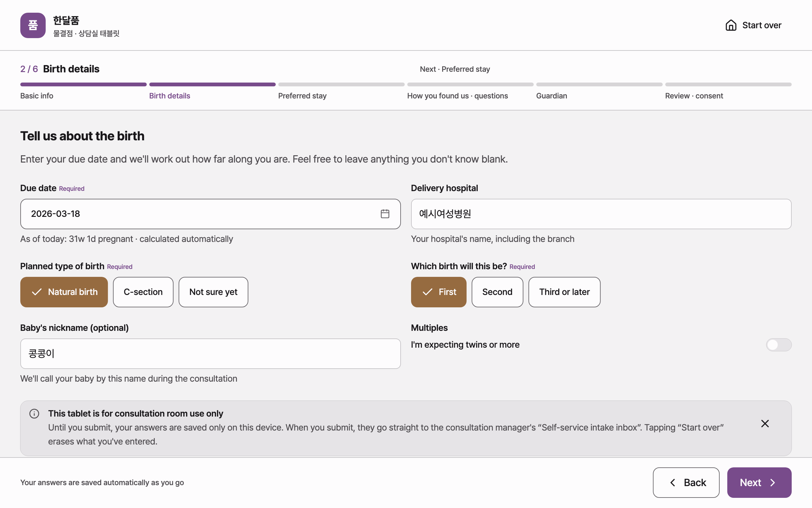The image size is (812, 508).
Task: Select C-section birth type
Action: 143,292
